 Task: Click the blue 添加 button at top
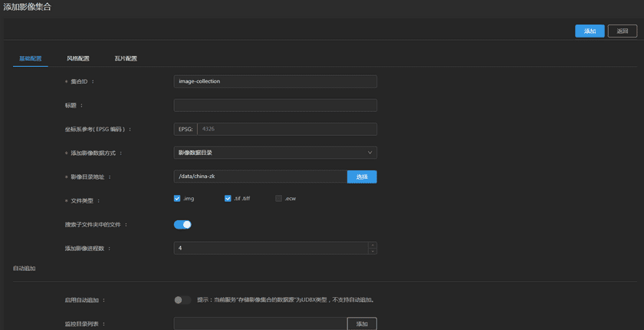pyautogui.click(x=590, y=31)
